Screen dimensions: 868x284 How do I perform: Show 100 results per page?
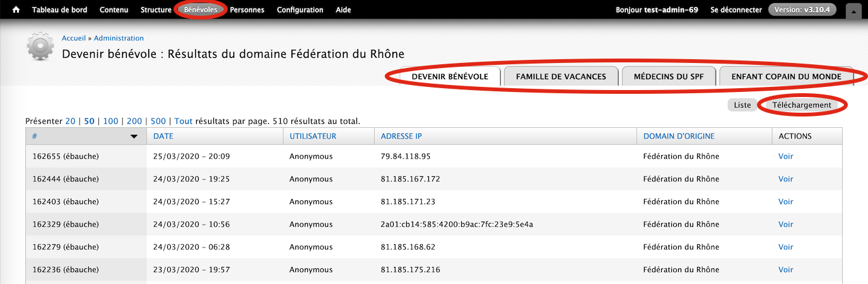coord(110,121)
